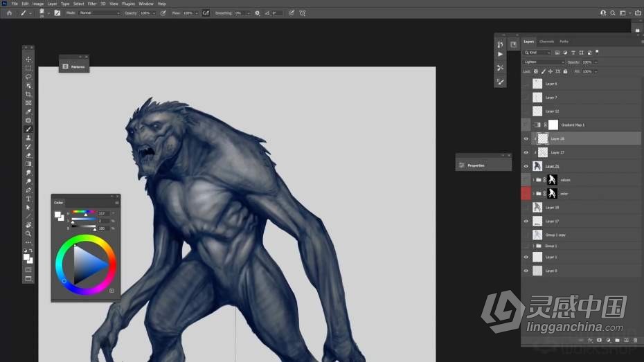Open the Actions panel play icon
This screenshot has height=362, width=644.
tap(500, 54)
